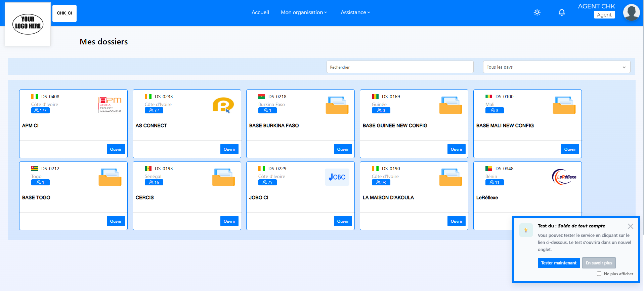Viewport: 644px width, 291px height.
Task: Open the "Mon organisation" menu
Action: click(x=304, y=12)
